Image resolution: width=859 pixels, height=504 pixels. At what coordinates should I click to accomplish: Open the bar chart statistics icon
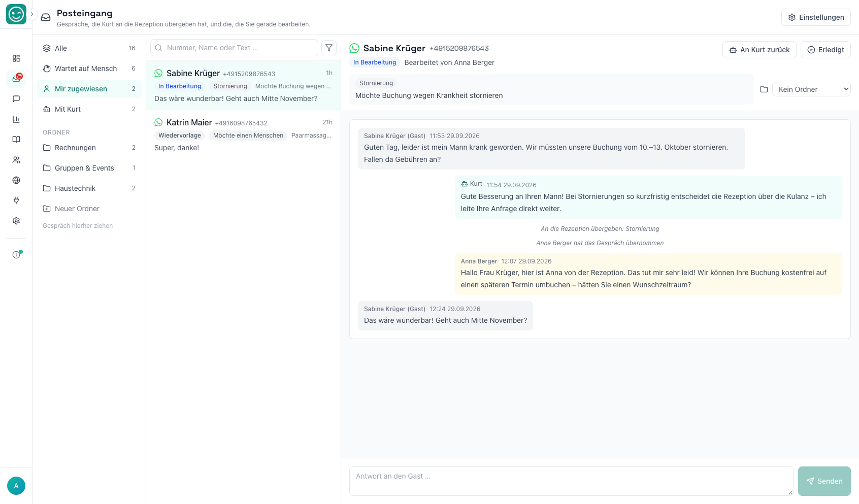point(16,119)
